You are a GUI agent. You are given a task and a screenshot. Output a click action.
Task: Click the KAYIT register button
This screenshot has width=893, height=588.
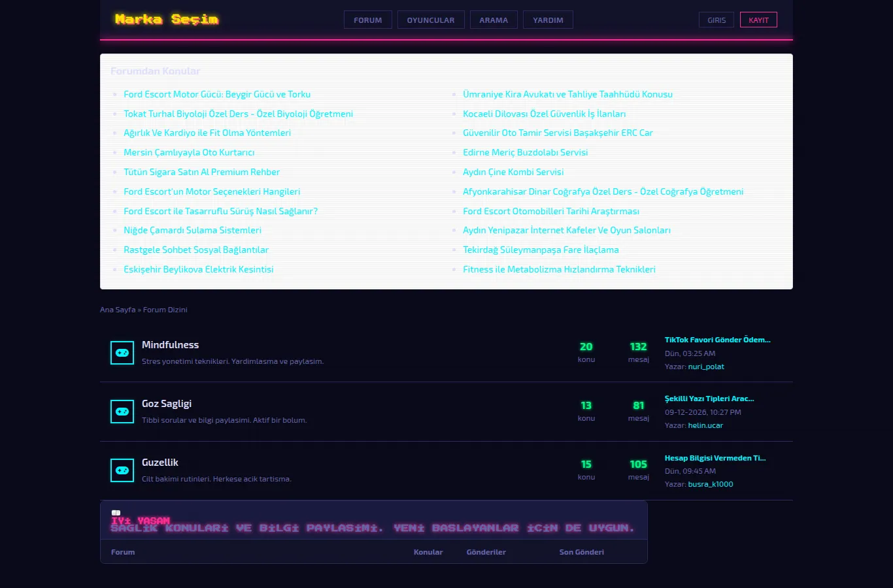coord(758,20)
